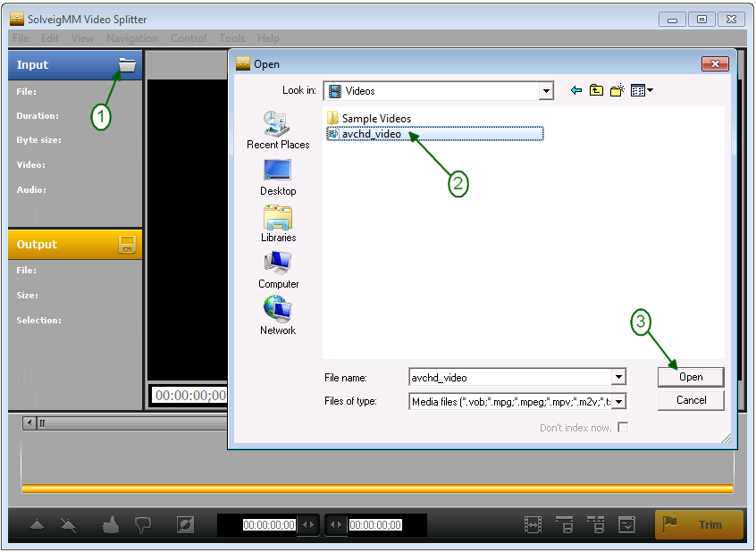Screen dimensions: 756x552
Task: Click the Trim button
Action: click(x=699, y=524)
